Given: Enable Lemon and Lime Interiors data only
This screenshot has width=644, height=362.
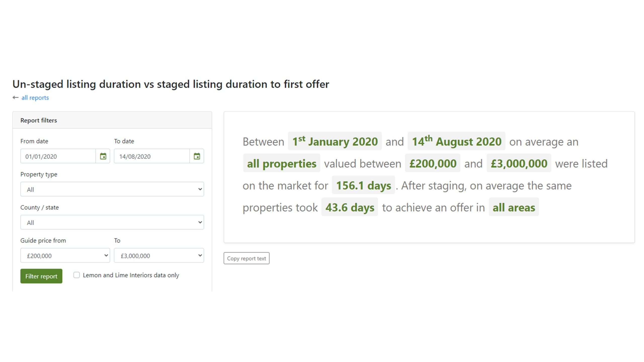Looking at the screenshot, I should (76, 275).
